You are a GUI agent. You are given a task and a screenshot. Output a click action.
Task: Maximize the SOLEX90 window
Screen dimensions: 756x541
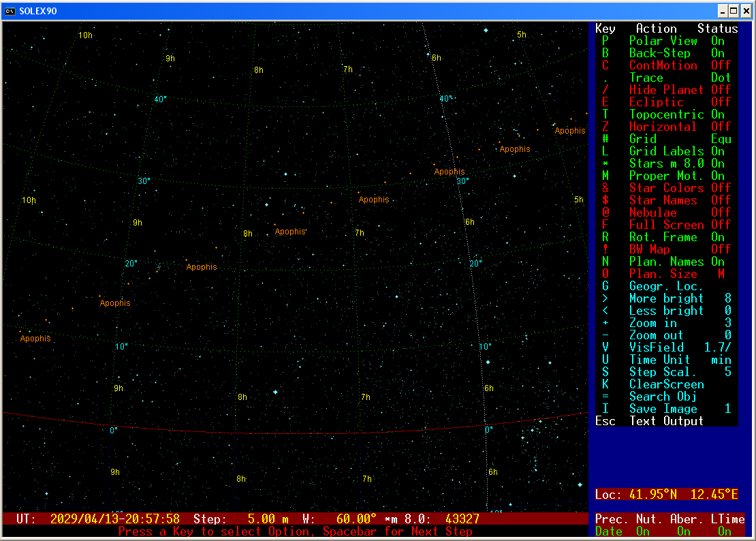click(734, 11)
